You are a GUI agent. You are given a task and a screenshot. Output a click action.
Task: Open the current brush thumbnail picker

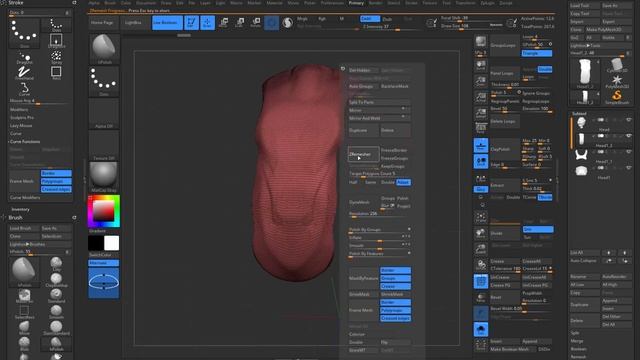(104, 49)
